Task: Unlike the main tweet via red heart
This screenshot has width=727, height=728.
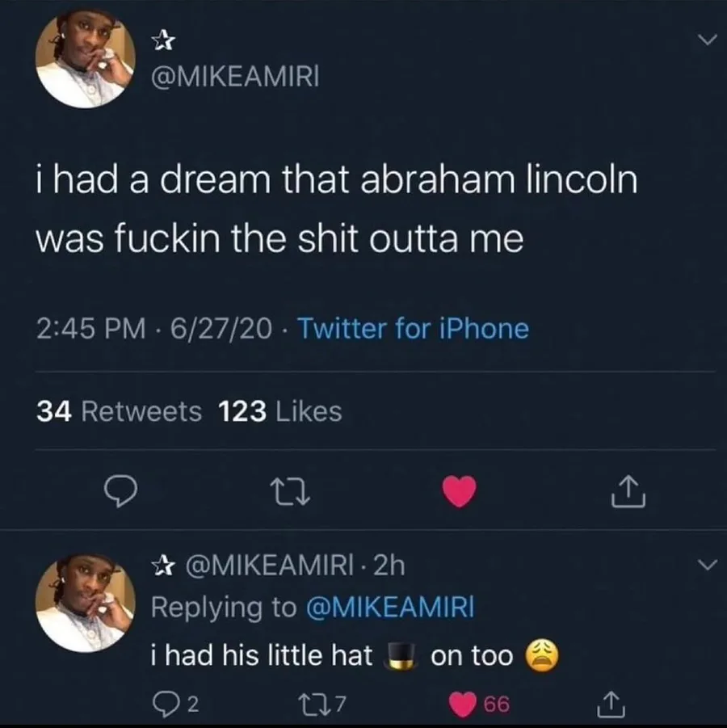Action: point(459,491)
